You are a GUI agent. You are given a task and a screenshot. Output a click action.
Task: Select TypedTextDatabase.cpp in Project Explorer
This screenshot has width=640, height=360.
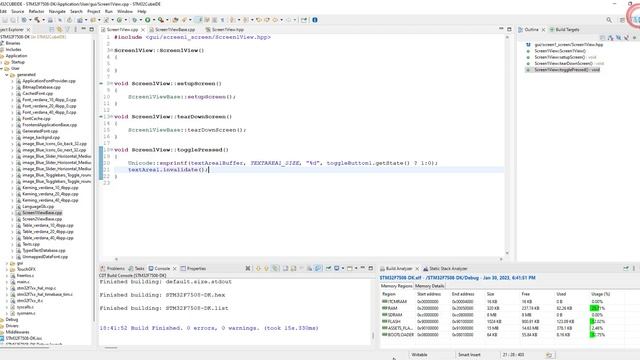click(x=43, y=251)
